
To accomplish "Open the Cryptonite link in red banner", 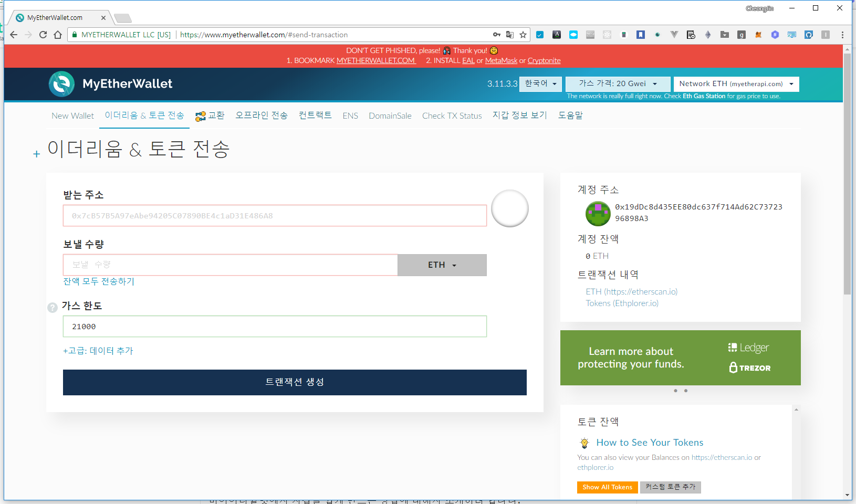I will (544, 60).
